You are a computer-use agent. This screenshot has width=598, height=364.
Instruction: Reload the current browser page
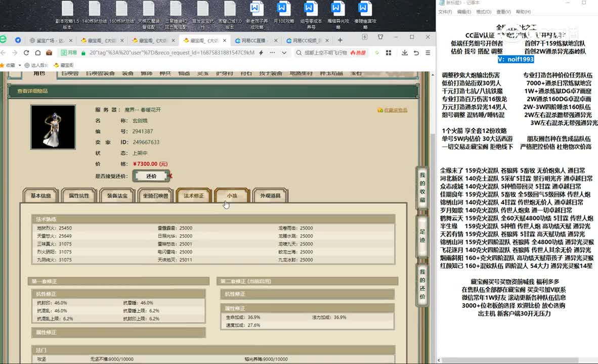click(x=26, y=53)
